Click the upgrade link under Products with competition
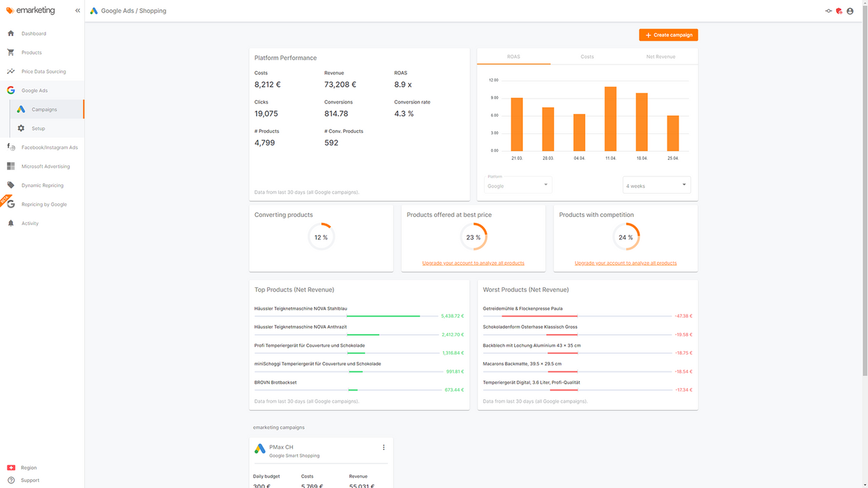This screenshot has width=868, height=488. click(x=625, y=262)
